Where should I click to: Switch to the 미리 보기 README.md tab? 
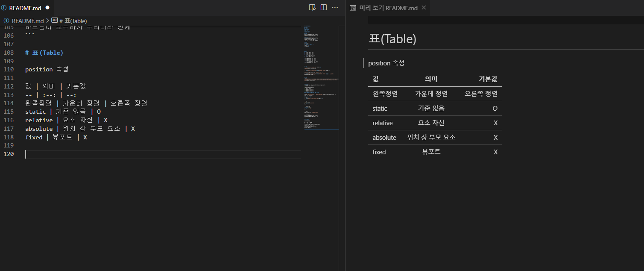[x=388, y=8]
